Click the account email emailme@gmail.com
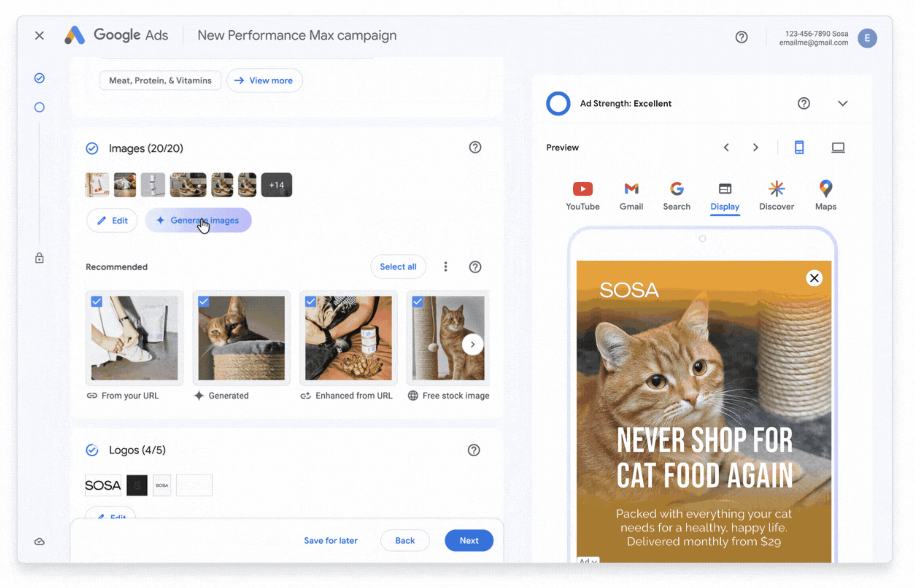Image resolution: width=915 pixels, height=588 pixels. coord(813,43)
